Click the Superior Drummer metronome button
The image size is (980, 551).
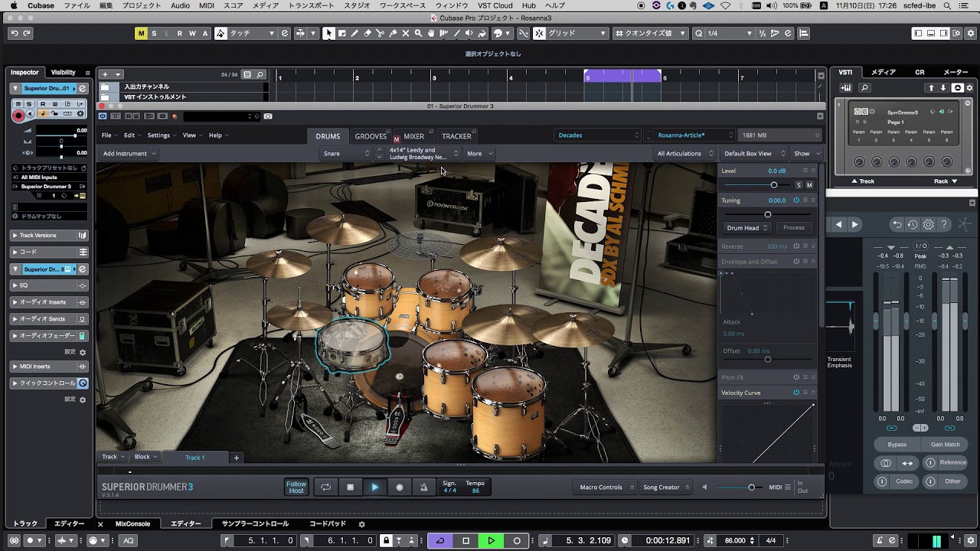[423, 487]
